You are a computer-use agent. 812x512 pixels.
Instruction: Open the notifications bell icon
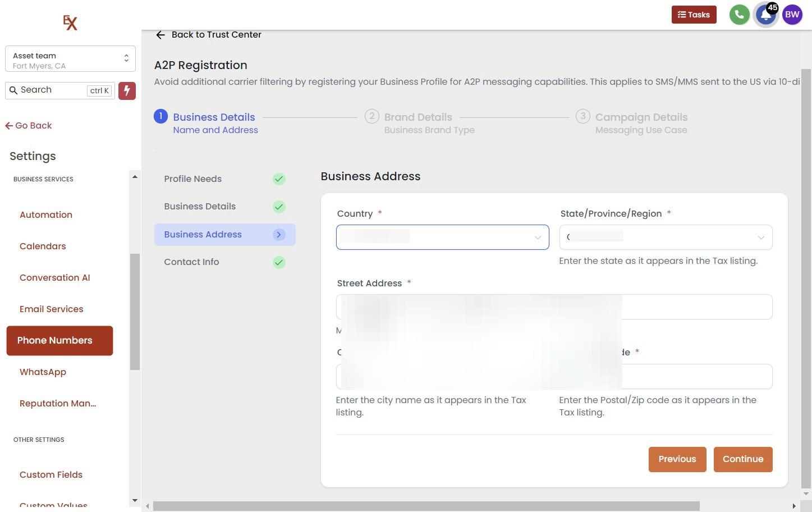[x=765, y=15]
